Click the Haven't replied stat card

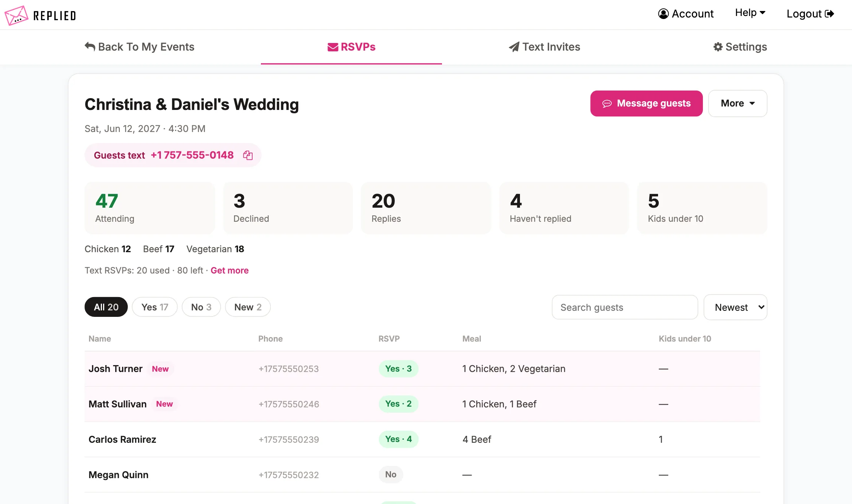[564, 208]
